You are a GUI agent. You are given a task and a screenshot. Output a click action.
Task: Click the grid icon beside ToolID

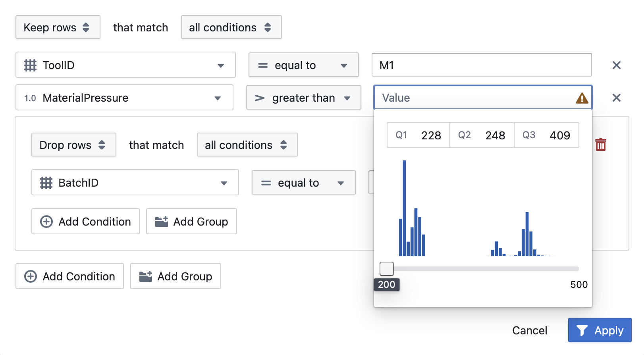click(x=31, y=65)
